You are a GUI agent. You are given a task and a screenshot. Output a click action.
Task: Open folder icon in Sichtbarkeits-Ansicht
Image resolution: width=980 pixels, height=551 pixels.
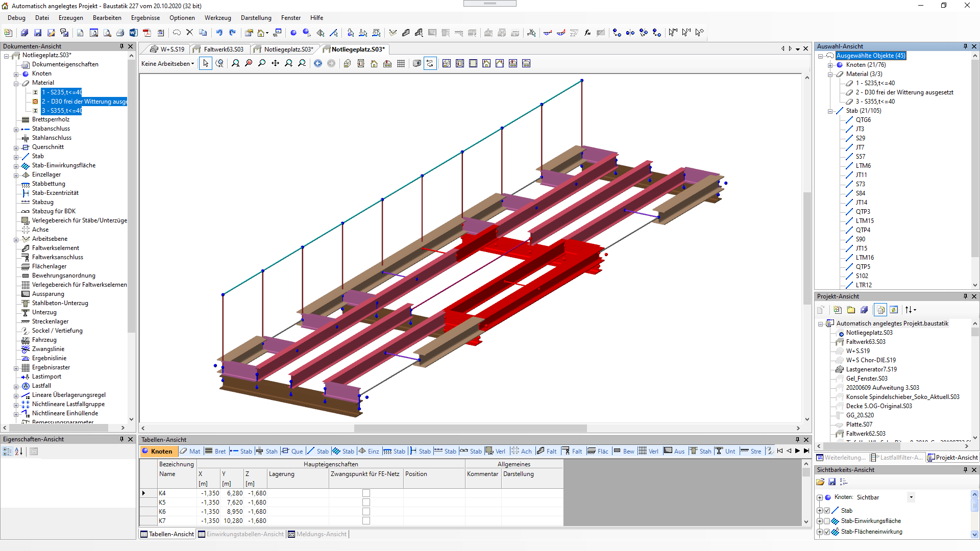coord(820,482)
